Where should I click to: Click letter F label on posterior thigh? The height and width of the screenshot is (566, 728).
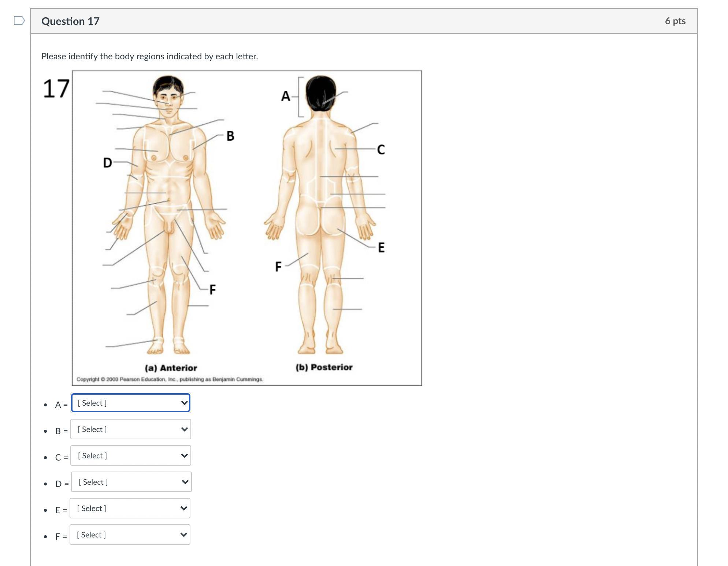pyautogui.click(x=278, y=267)
